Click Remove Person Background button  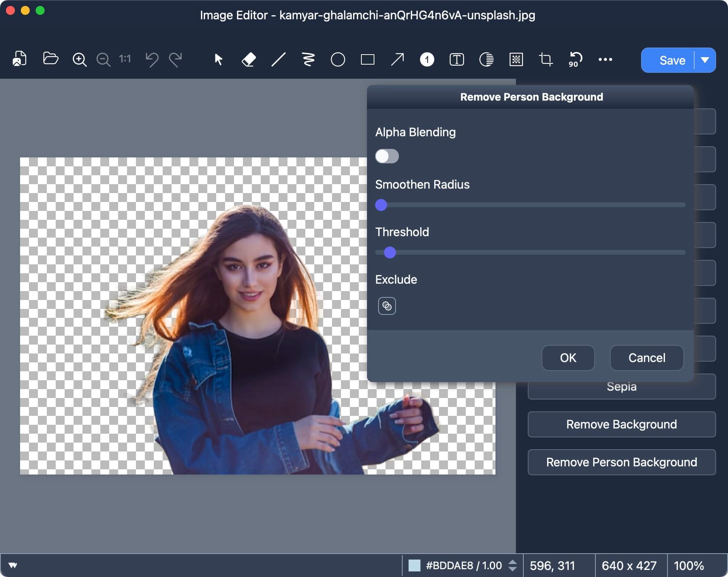click(x=621, y=462)
